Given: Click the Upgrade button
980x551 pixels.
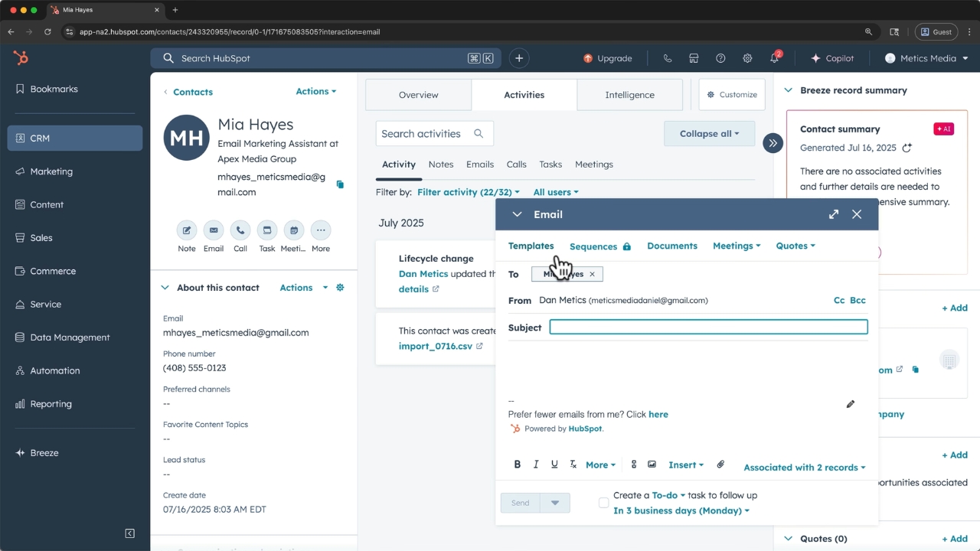Looking at the screenshot, I should tap(608, 58).
